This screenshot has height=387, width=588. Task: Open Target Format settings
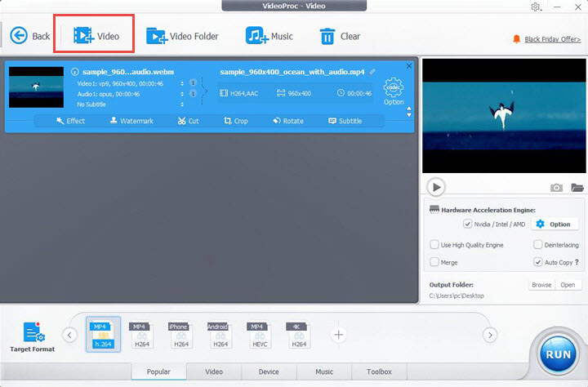point(33,337)
